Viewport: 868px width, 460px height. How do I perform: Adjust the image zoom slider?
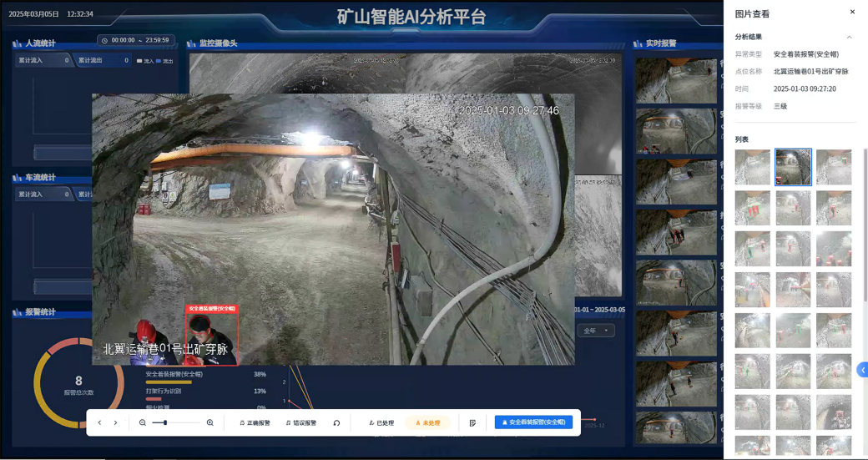165,423
